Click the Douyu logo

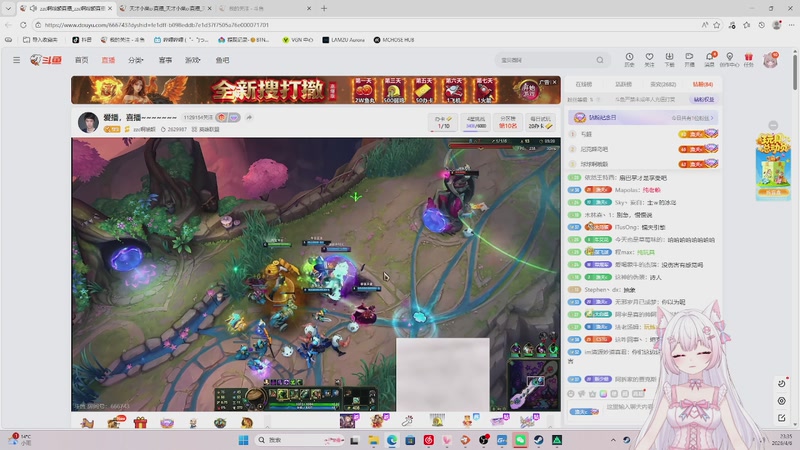point(46,60)
